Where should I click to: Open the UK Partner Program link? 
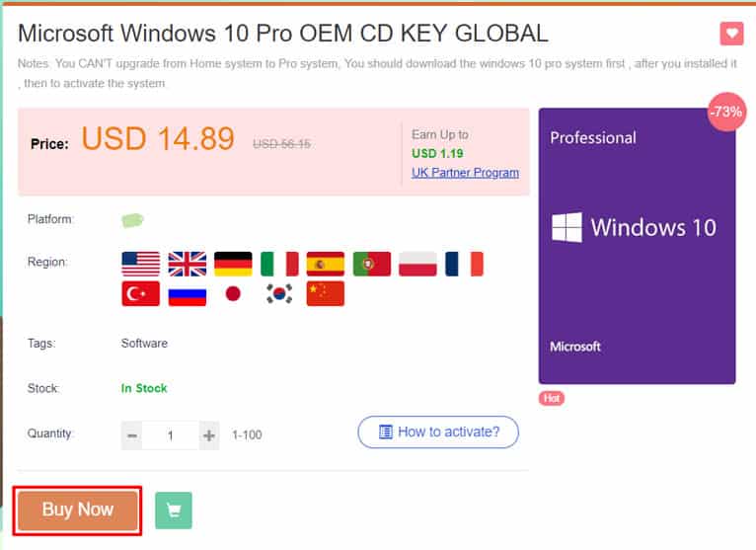(465, 172)
